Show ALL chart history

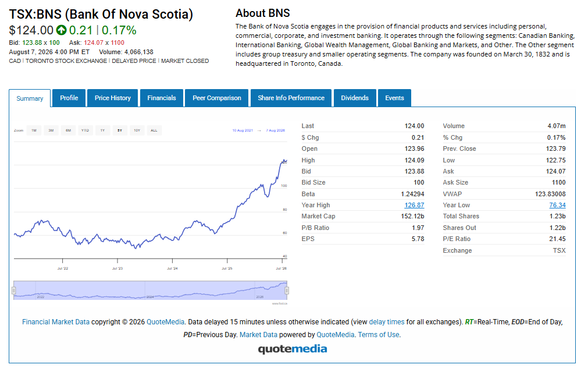[x=154, y=130]
